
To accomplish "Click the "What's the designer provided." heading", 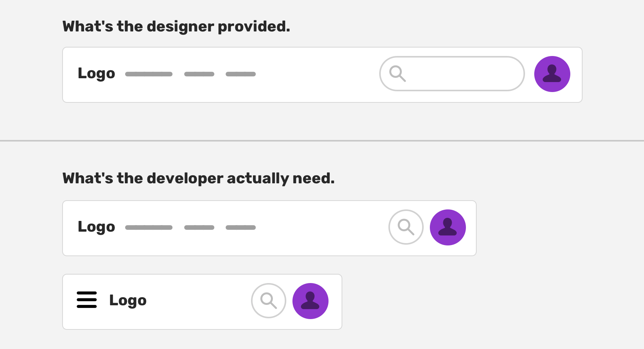I will coord(176,26).
